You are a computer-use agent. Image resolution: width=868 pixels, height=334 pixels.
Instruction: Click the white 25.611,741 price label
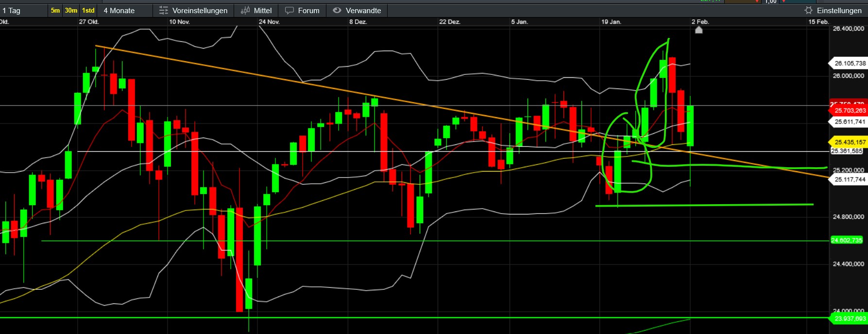point(849,122)
